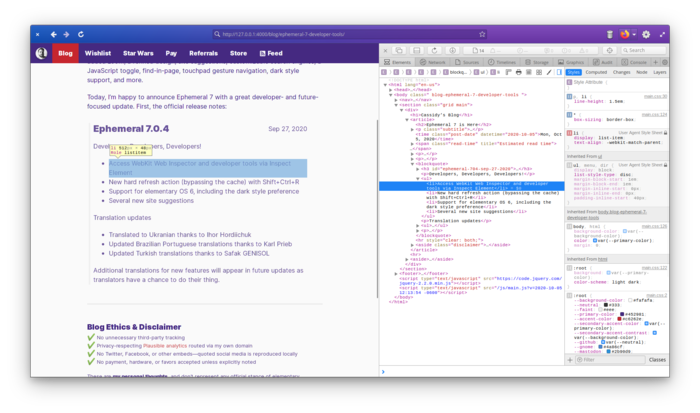Go back to the previous page
Viewport: 700px width, 413px height.
pos(54,34)
